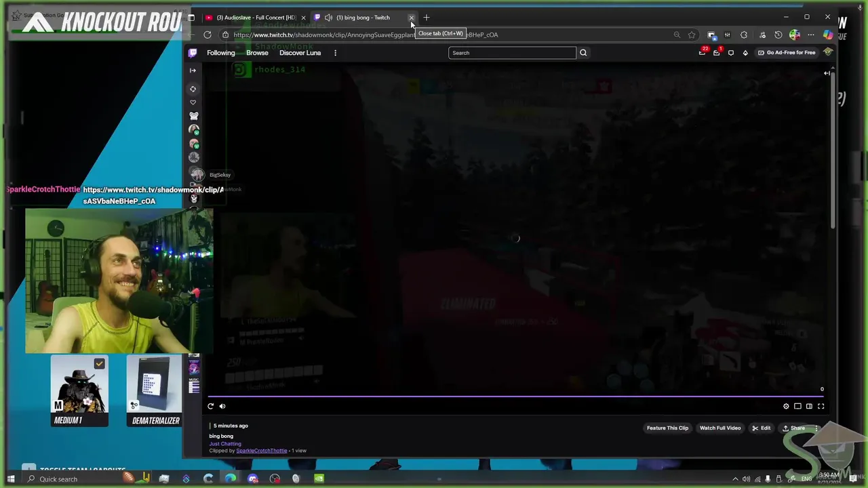Open the Whispers chat bubble icon
868x488 pixels.
(731, 53)
